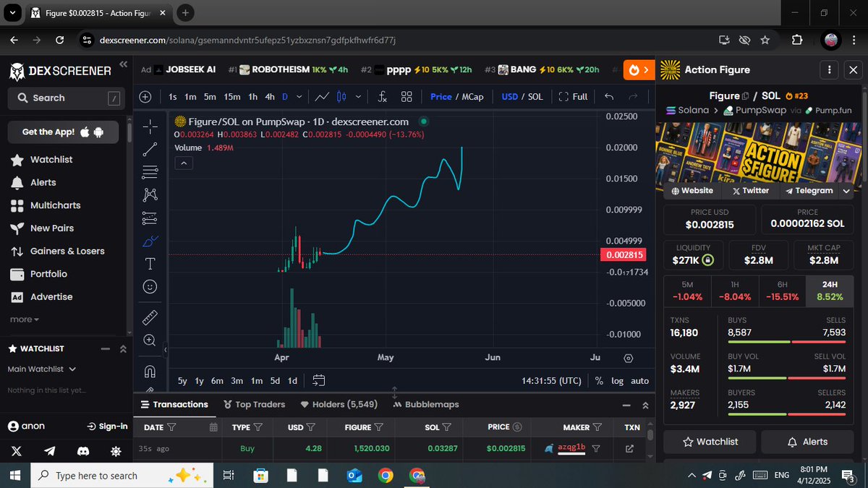Collapse the sidebar with double chevron
The width and height of the screenshot is (868, 488).
123,64
